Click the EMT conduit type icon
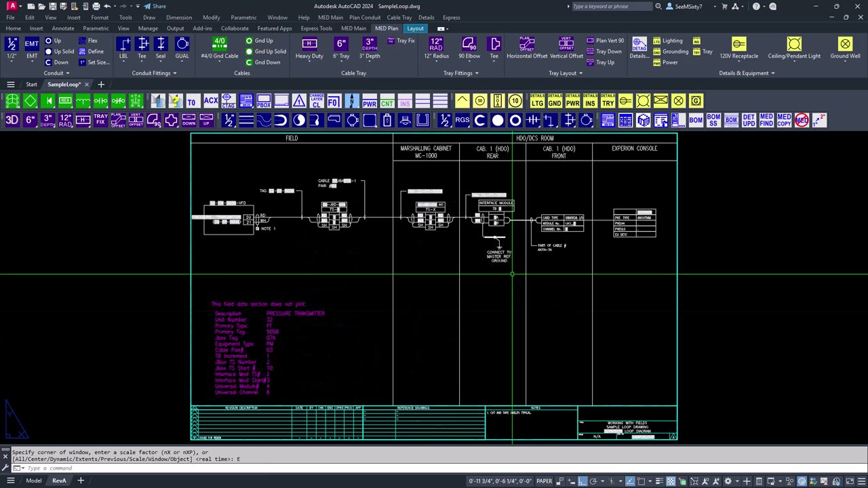Viewport: 868px width, 488px height. click(x=32, y=44)
